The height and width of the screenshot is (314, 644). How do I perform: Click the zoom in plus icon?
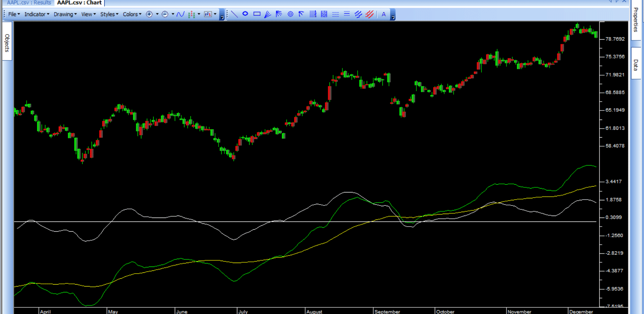[x=149, y=14]
